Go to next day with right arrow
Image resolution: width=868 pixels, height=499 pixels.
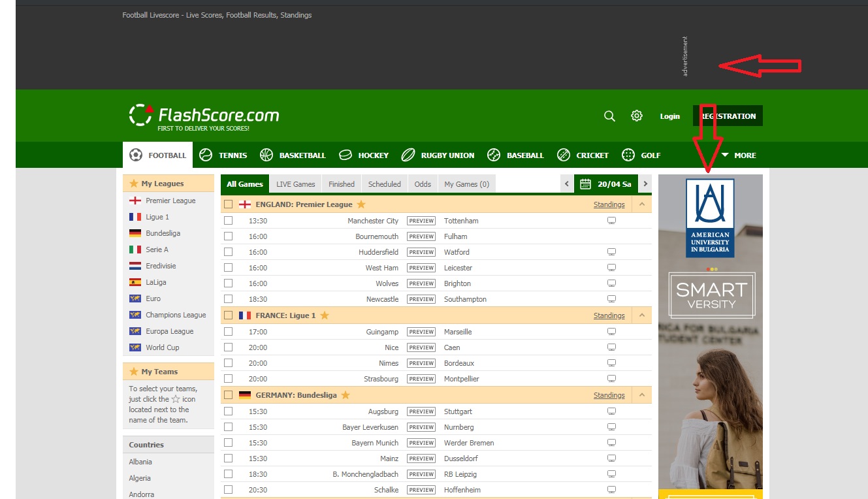pyautogui.click(x=645, y=184)
